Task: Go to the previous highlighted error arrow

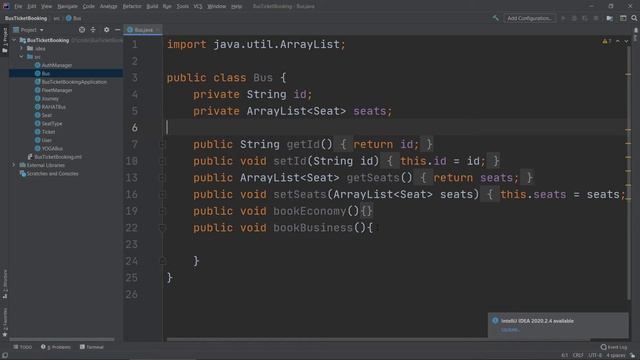Action: pyautogui.click(x=618, y=41)
